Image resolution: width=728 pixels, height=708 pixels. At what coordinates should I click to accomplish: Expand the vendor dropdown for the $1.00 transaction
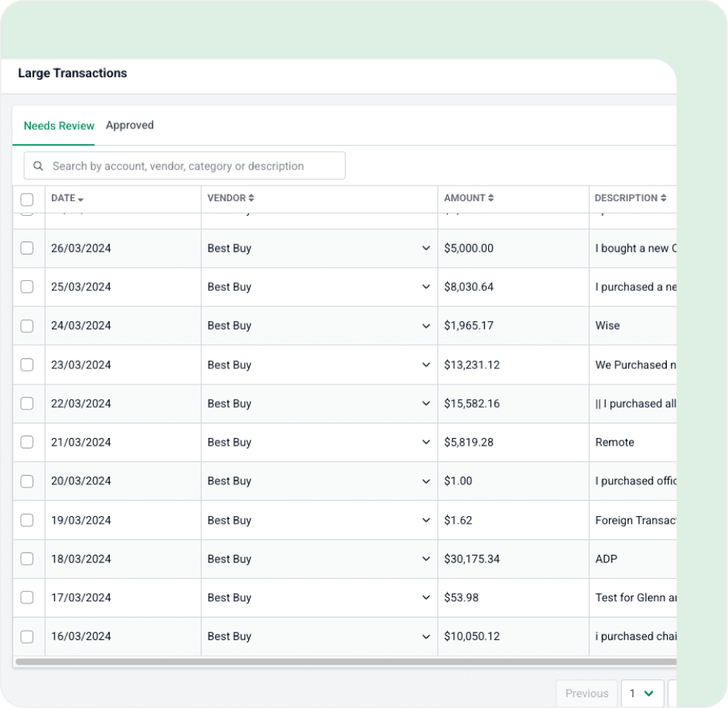(426, 481)
